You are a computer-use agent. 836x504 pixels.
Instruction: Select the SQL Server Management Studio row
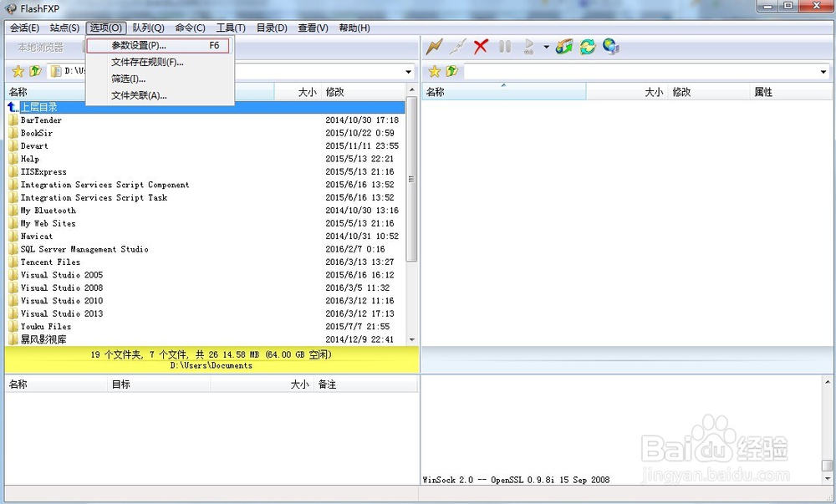206,249
